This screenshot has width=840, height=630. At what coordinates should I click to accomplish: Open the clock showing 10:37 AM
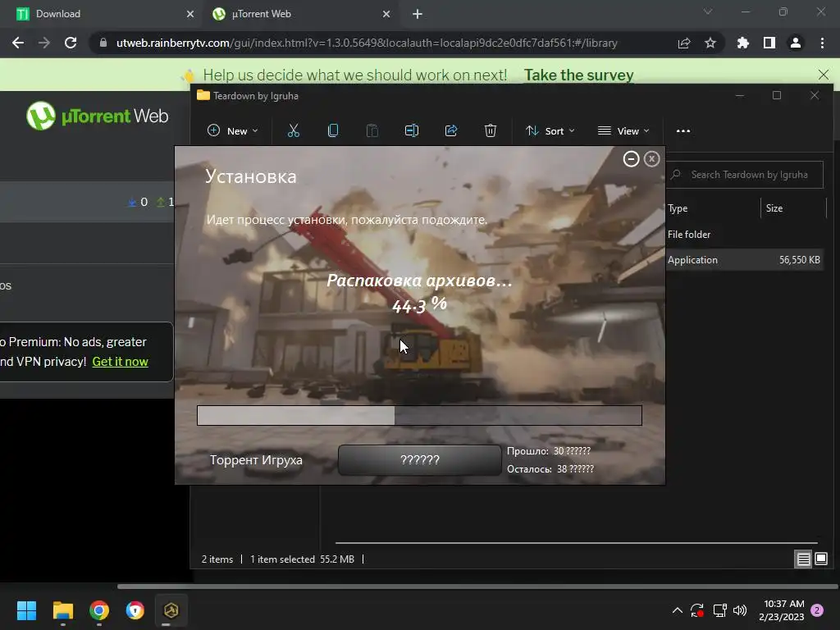coord(782,610)
